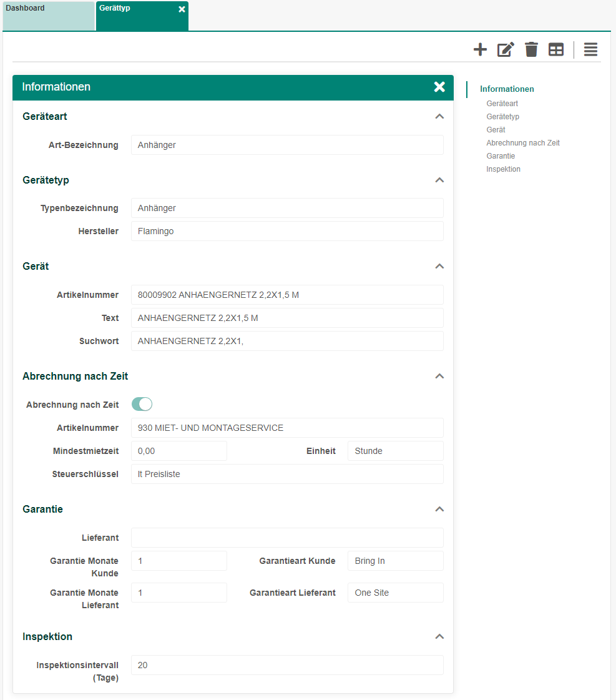Image resolution: width=616 pixels, height=700 pixels.
Task: Jump to Abrechnung nach Zeit in sidebar
Action: [x=523, y=143]
